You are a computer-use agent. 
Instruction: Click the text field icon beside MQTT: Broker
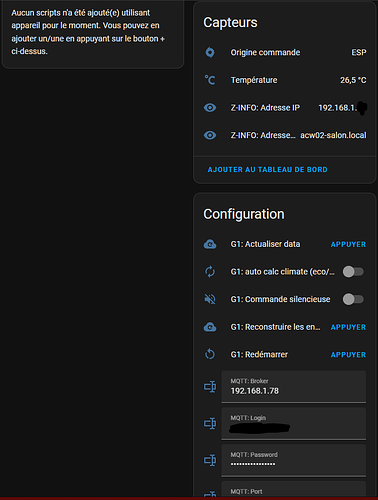pos(210,387)
